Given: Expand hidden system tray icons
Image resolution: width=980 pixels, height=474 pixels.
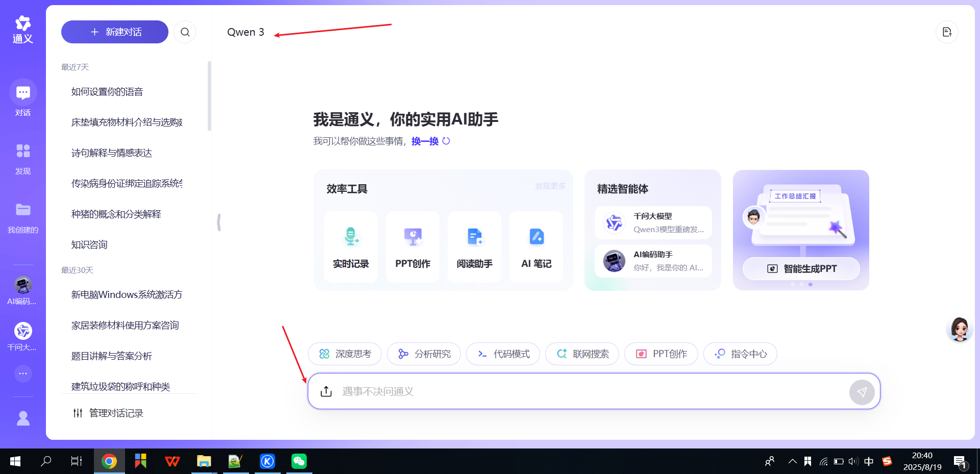Looking at the screenshot, I should (x=792, y=462).
